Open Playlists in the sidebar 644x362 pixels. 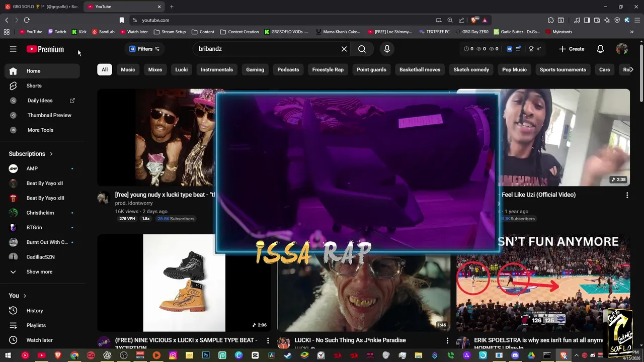tap(42, 325)
